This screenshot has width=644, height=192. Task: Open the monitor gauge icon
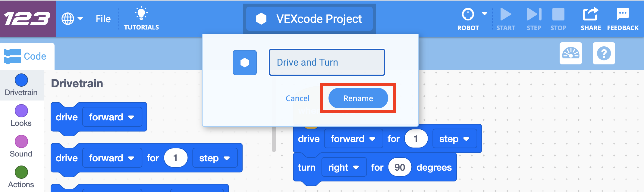[571, 53]
